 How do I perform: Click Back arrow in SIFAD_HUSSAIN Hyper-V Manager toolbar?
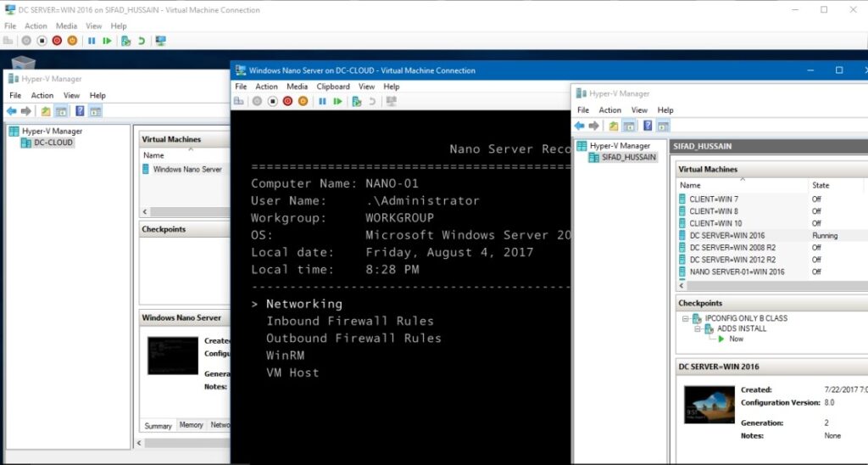click(580, 126)
